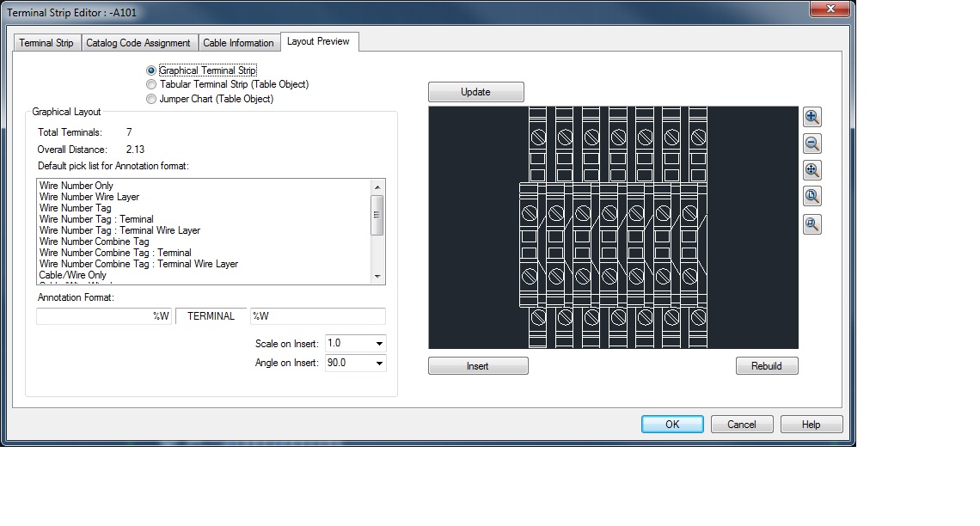Click the terminal strip preview image

pos(613,228)
